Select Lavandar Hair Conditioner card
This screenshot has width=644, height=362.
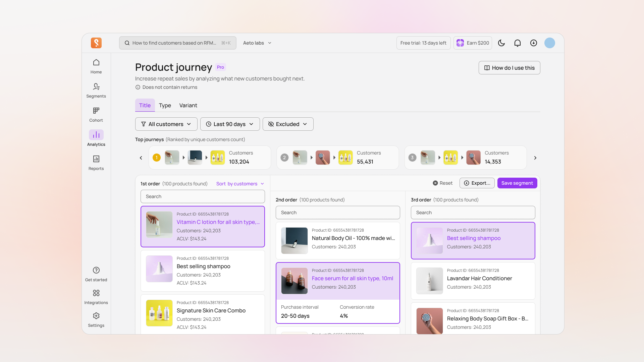(473, 281)
